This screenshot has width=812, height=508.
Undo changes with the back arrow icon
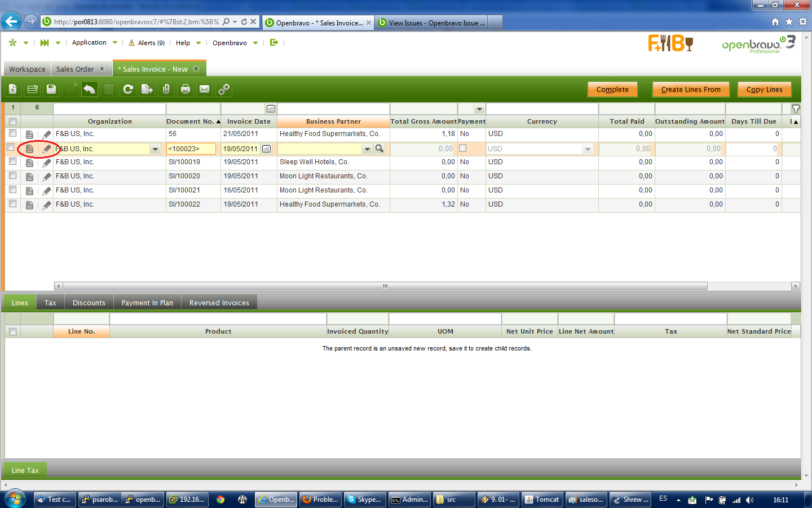(x=90, y=89)
